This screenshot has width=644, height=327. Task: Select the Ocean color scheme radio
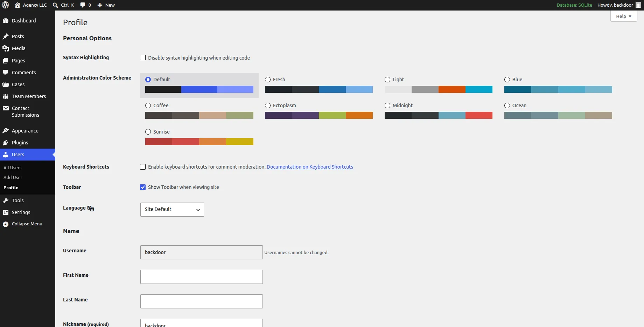507,105
